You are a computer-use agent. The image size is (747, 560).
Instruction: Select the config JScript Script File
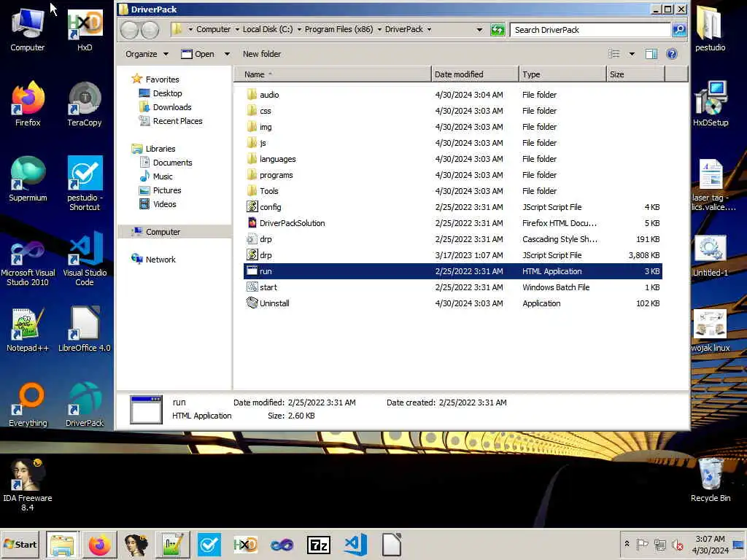452,207
